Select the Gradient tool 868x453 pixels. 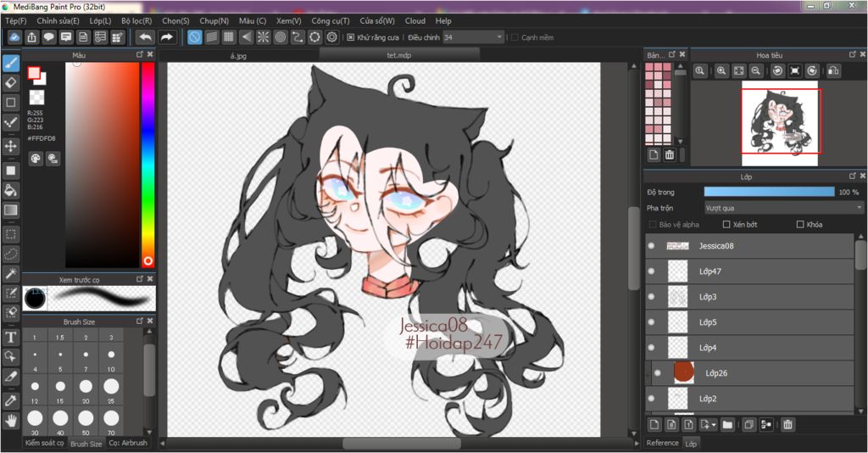(10, 210)
